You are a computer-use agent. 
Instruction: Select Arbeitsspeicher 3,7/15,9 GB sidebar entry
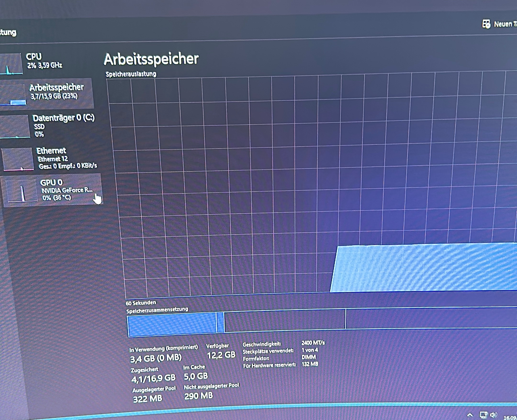[x=57, y=91]
